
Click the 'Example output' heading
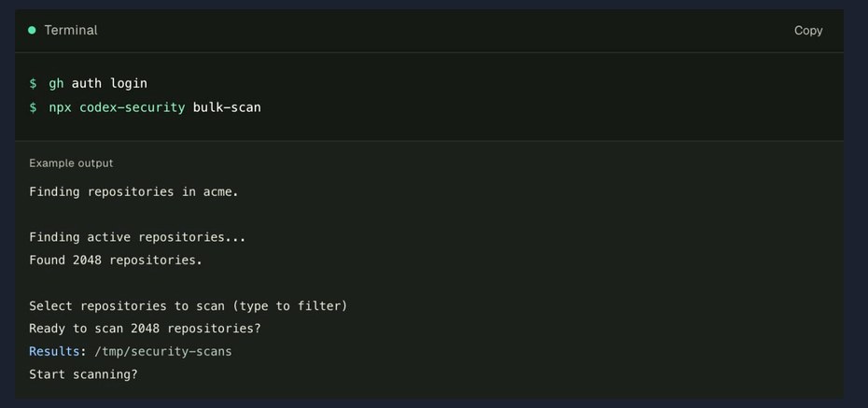[71, 163]
